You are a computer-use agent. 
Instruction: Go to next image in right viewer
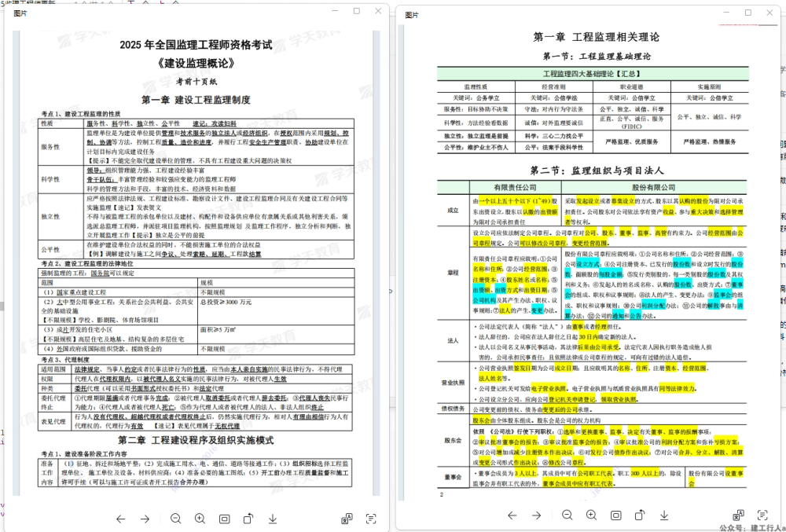click(536, 515)
